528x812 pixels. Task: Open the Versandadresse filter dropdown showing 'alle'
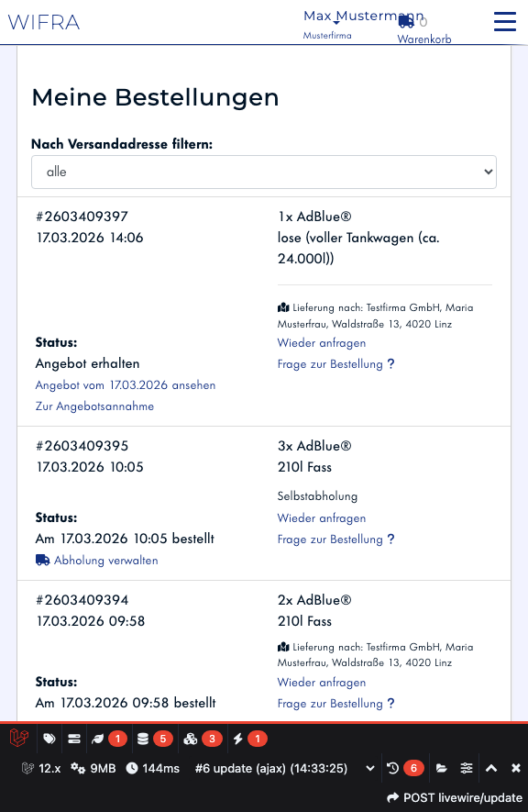[x=264, y=172]
